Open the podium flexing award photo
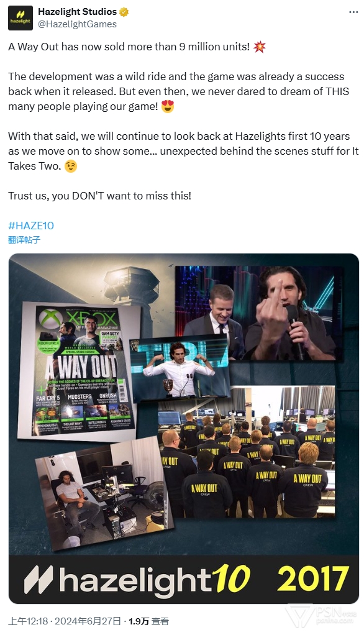 click(179, 369)
